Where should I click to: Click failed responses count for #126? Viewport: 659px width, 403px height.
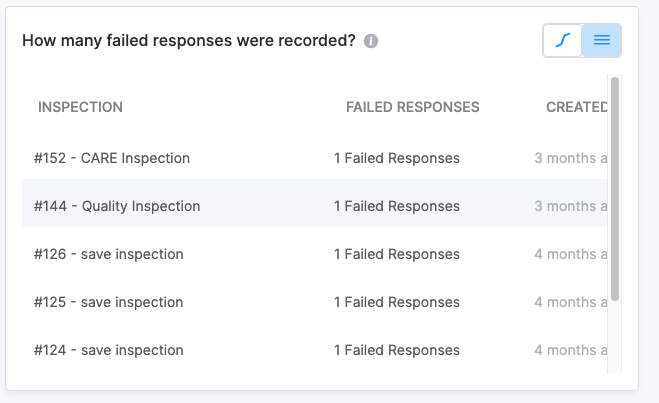coord(397,254)
